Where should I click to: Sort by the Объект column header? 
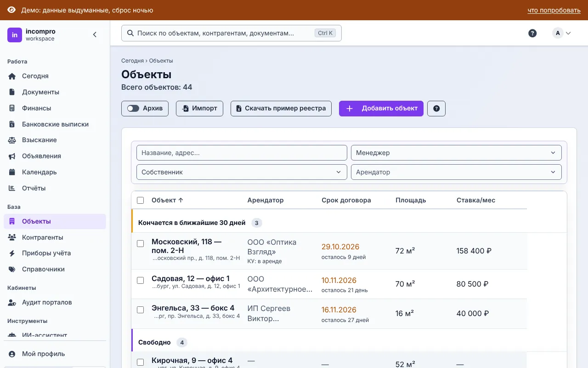click(x=167, y=200)
